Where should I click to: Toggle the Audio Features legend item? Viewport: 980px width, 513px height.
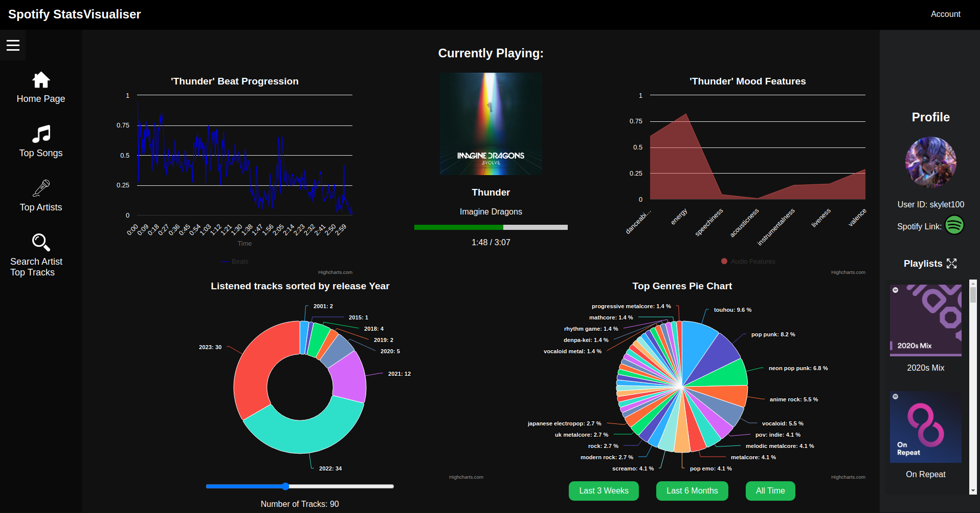click(x=748, y=262)
